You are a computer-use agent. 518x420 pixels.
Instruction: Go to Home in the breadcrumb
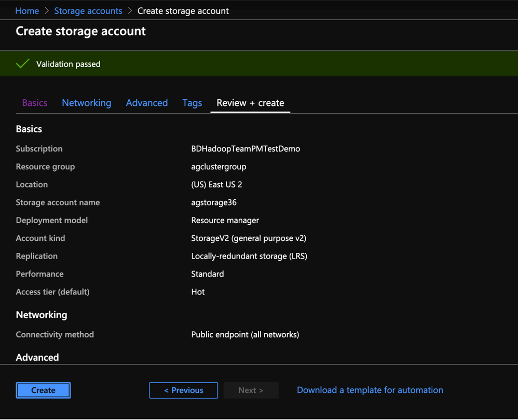27,11
